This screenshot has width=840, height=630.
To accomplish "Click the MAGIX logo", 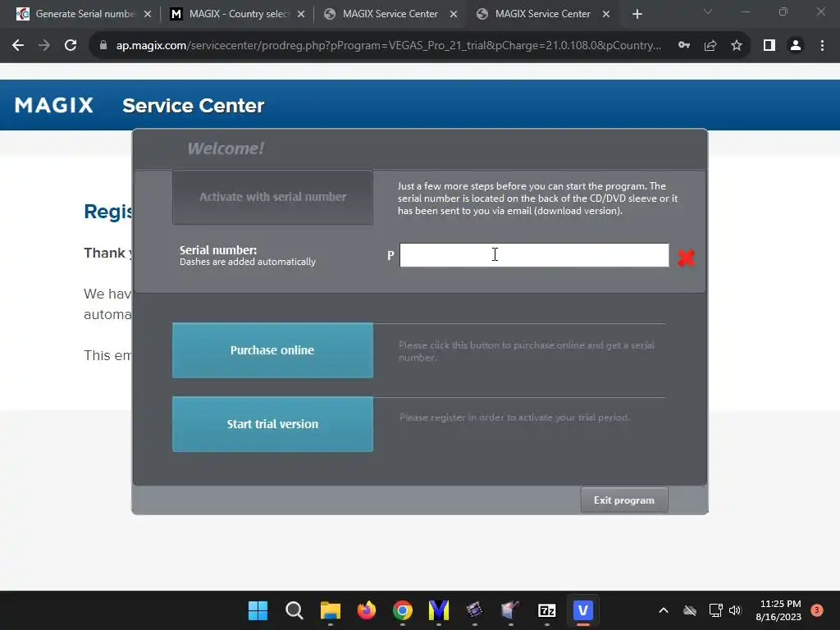I will click(54, 105).
